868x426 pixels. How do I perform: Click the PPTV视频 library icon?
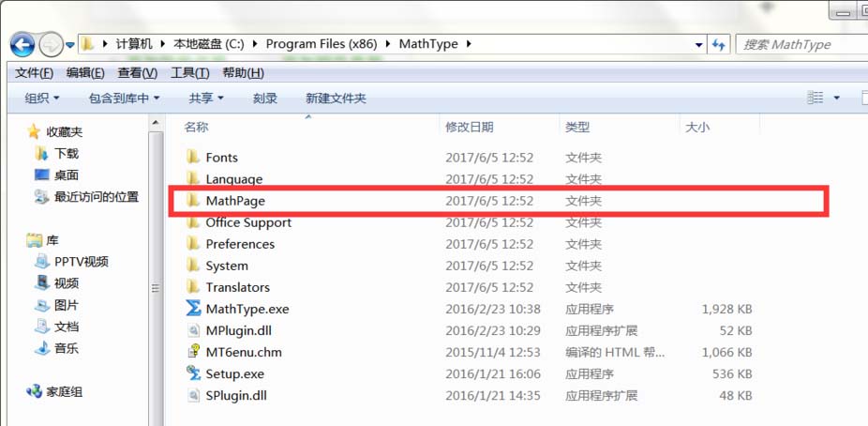(42, 262)
